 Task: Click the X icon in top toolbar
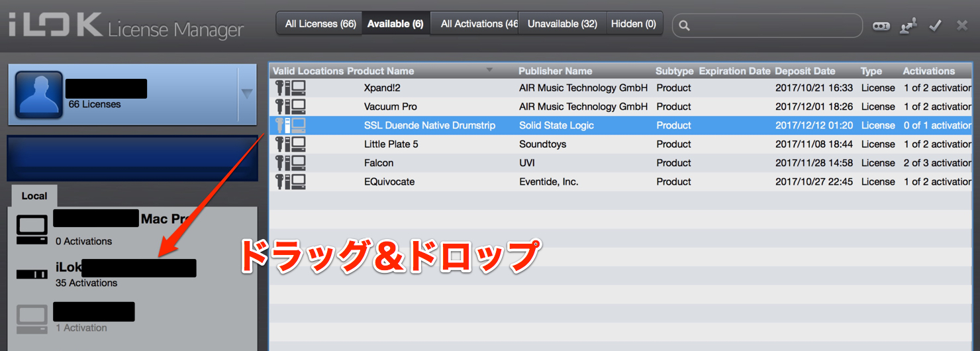tap(962, 26)
